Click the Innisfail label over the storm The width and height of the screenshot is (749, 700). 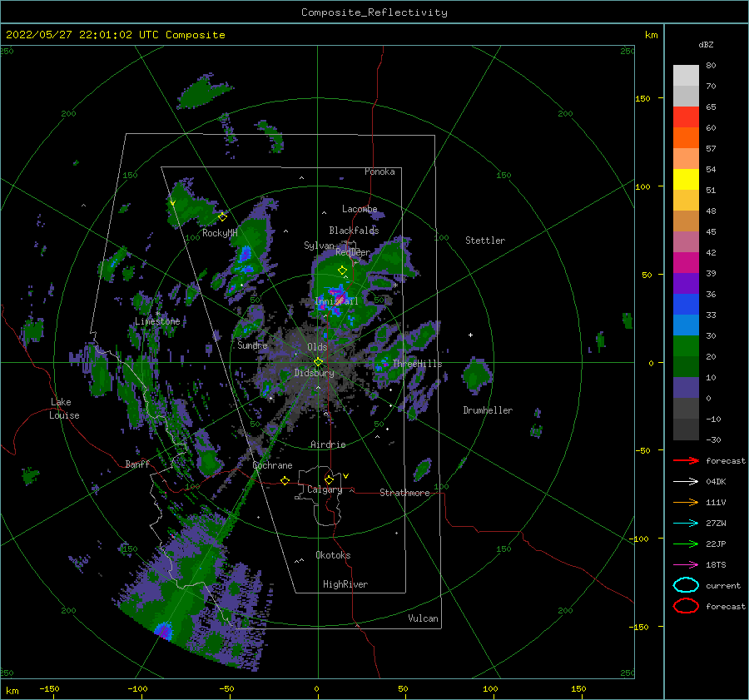point(336,301)
